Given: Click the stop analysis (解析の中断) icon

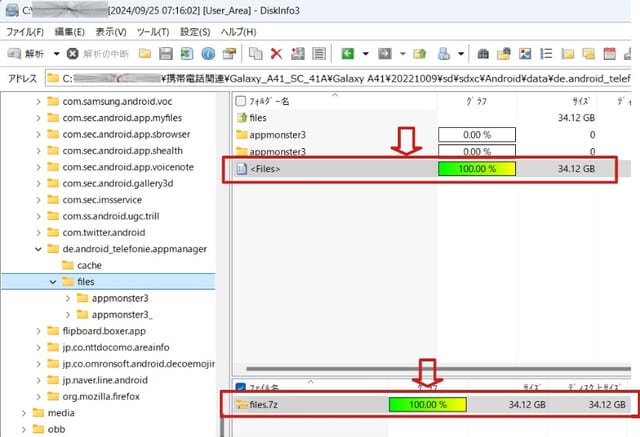Looking at the screenshot, I should (73, 53).
